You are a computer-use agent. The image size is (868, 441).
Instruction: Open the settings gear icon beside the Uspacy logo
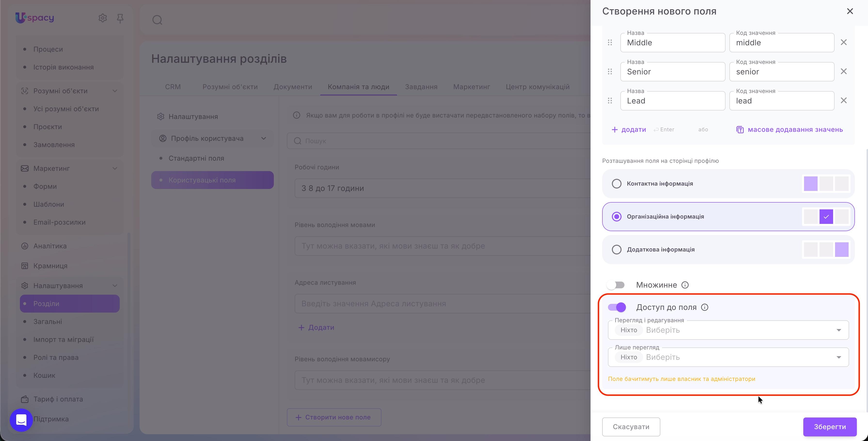click(103, 18)
